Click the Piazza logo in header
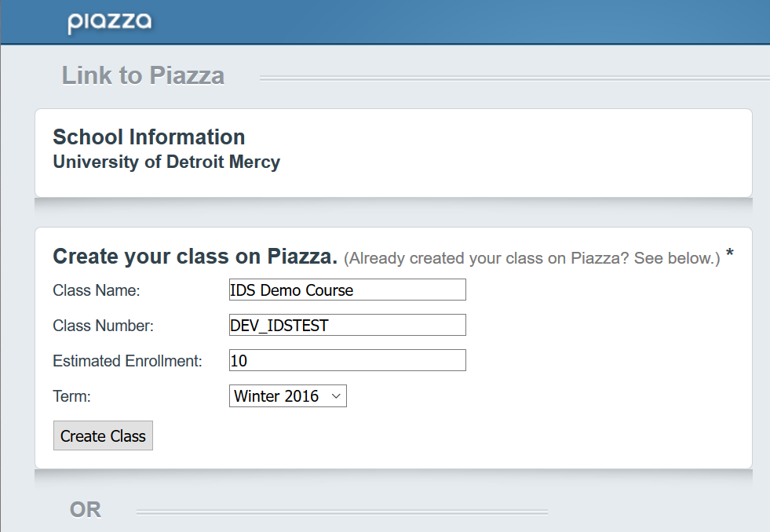The width and height of the screenshot is (770, 532). (110, 22)
